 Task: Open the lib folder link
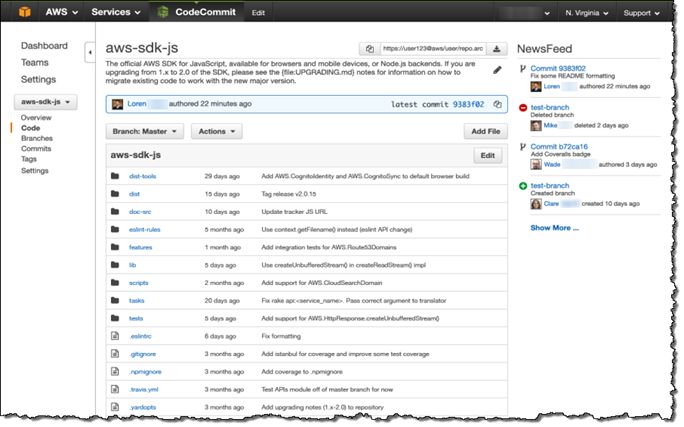point(132,265)
